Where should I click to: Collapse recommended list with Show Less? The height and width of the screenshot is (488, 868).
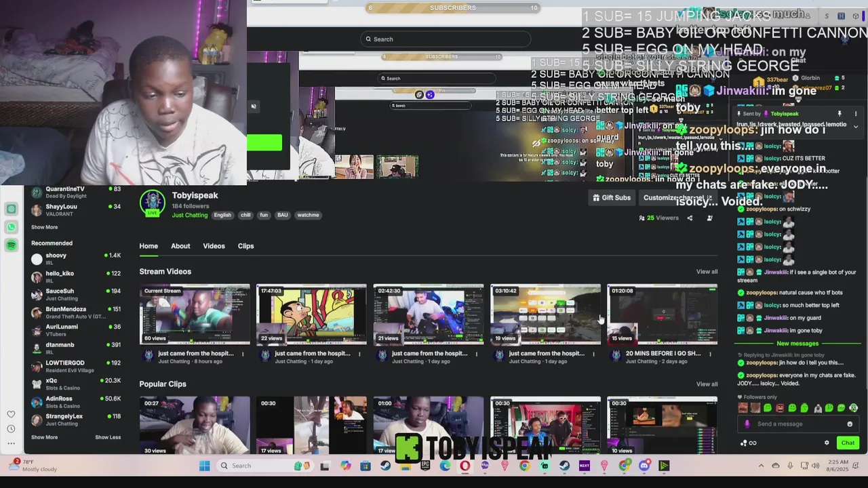click(108, 437)
